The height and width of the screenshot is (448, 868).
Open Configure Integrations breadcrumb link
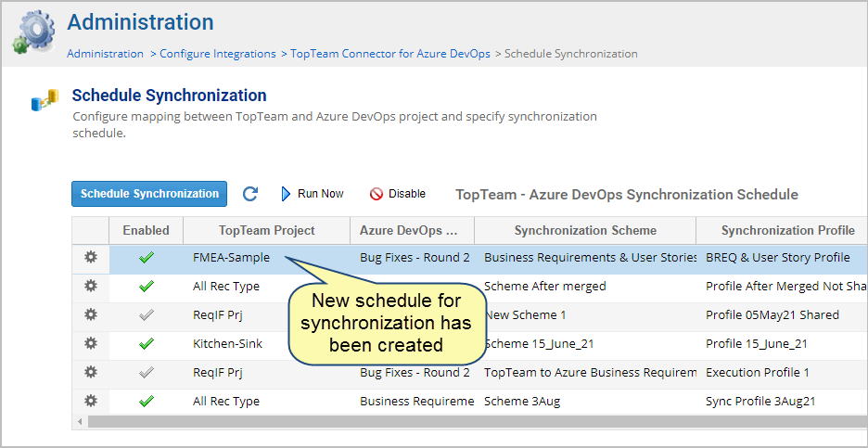pyautogui.click(x=218, y=54)
